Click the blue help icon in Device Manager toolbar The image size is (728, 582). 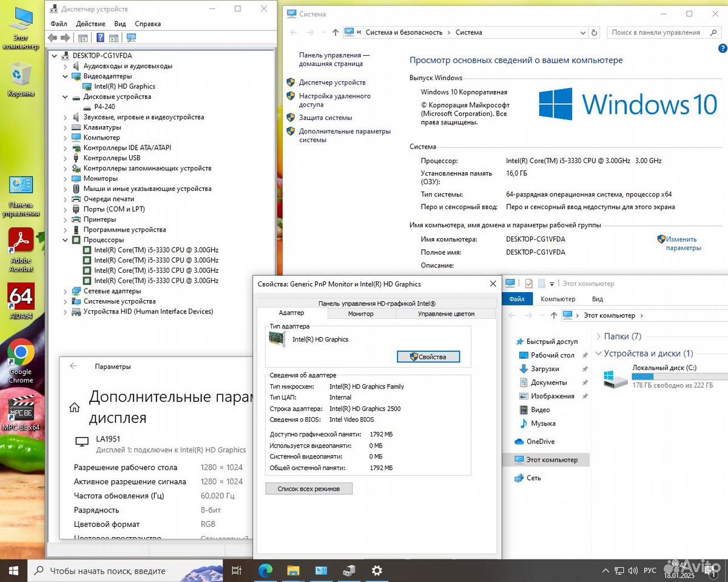coord(99,38)
